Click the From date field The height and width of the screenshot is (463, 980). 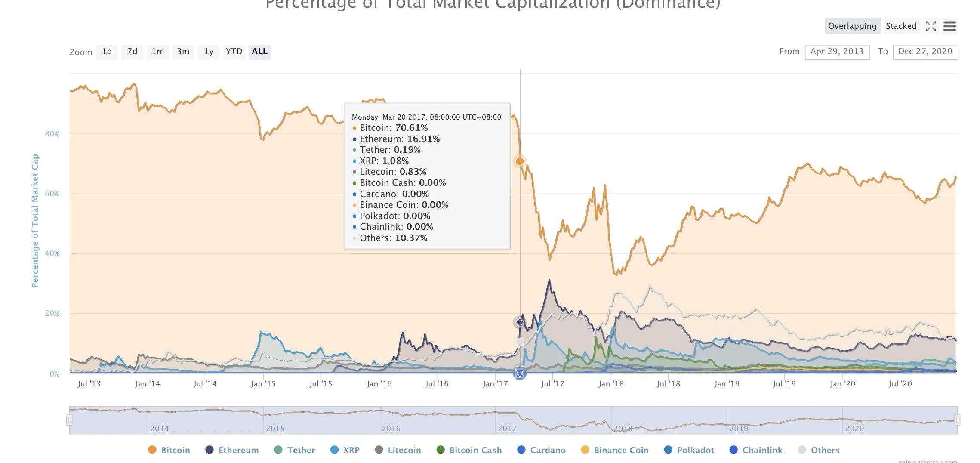coord(837,52)
